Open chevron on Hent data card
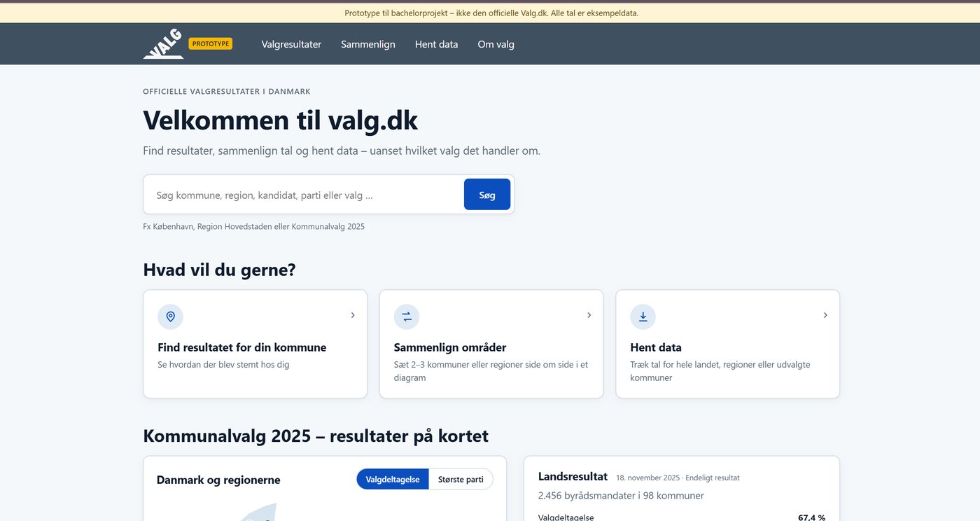This screenshot has height=521, width=980. click(x=825, y=315)
